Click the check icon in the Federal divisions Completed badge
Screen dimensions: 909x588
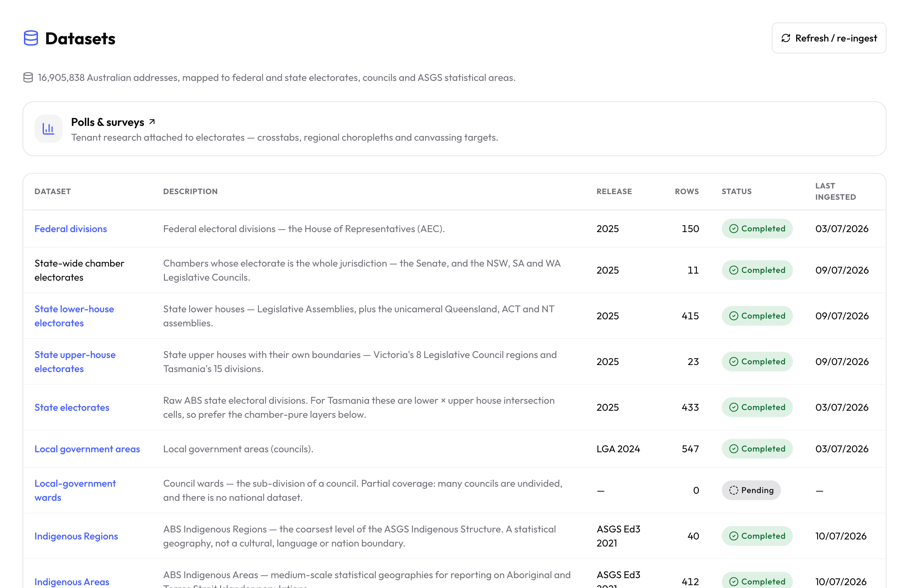734,229
